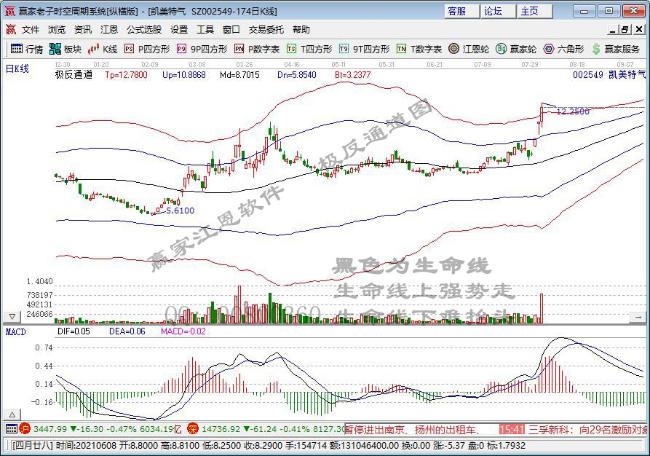The width and height of the screenshot is (650, 456).
Task: Click 时间:20210608 in bottom status bar
Action: tap(86, 446)
